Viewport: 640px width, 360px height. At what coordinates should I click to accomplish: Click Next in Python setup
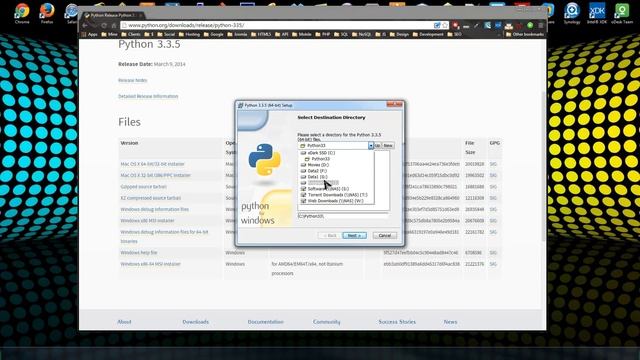pos(354,236)
